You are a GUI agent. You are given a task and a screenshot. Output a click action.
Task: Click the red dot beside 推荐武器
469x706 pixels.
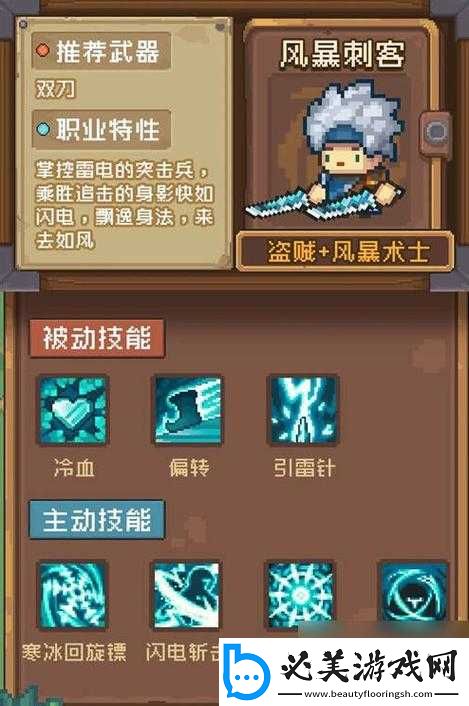43,50
